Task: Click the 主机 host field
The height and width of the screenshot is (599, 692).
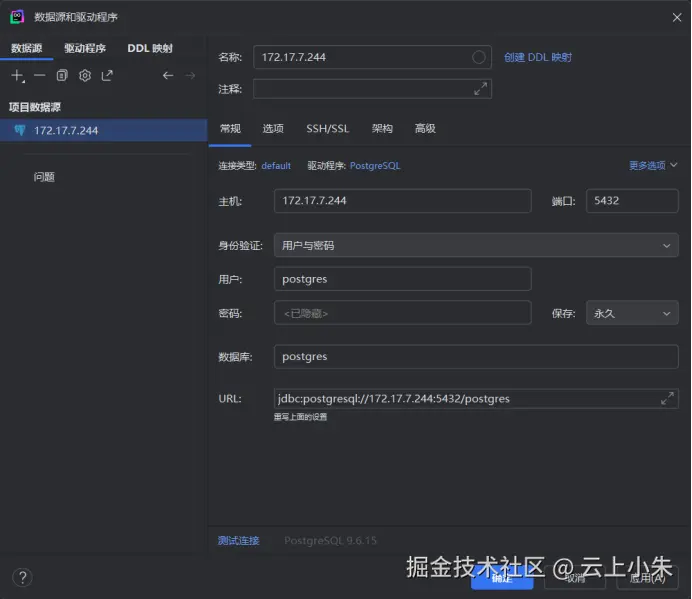Action: pos(402,201)
